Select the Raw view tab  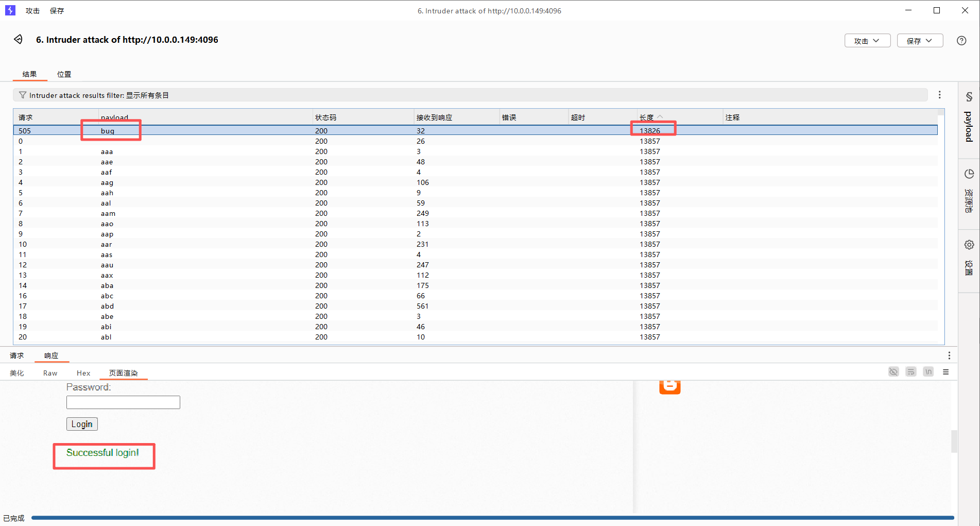[50, 373]
